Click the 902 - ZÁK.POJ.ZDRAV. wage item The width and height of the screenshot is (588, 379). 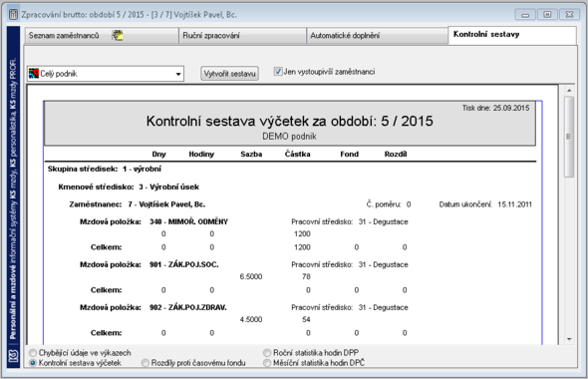point(188,307)
